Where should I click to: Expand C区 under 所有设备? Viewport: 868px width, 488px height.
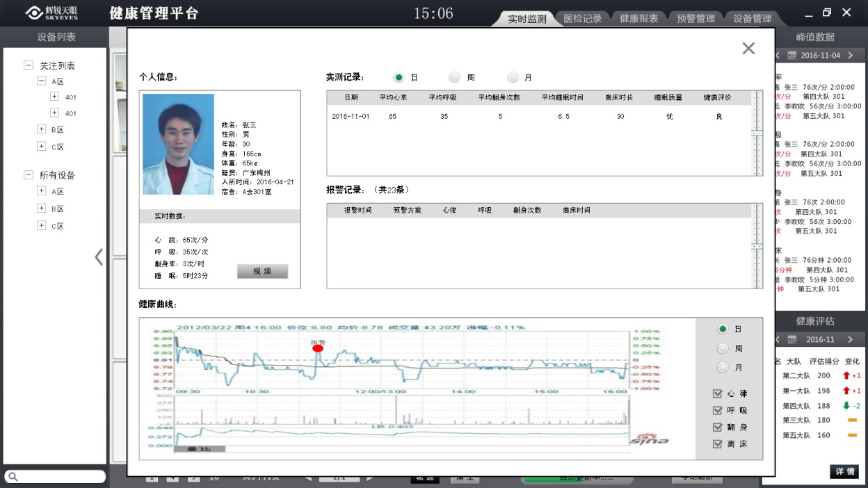[42, 226]
